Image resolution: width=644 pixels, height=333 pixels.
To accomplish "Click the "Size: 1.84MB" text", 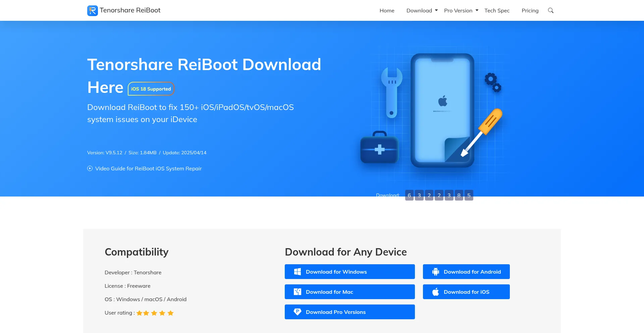I will tap(143, 153).
